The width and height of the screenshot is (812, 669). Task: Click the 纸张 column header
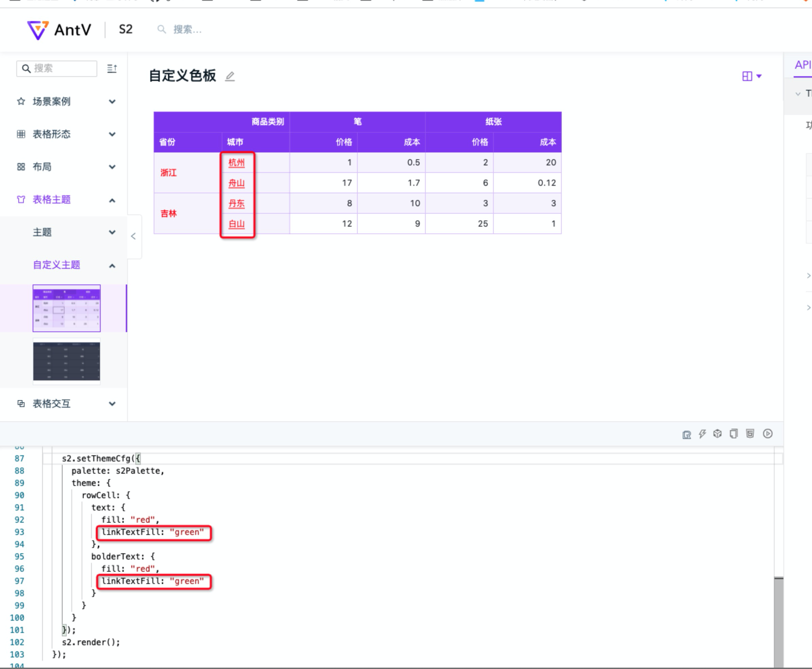(x=494, y=122)
